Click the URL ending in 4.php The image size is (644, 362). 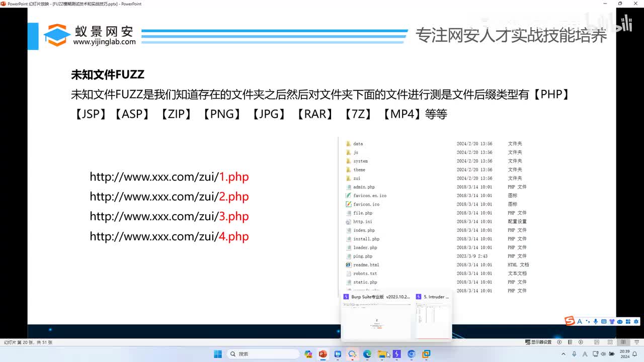click(169, 236)
